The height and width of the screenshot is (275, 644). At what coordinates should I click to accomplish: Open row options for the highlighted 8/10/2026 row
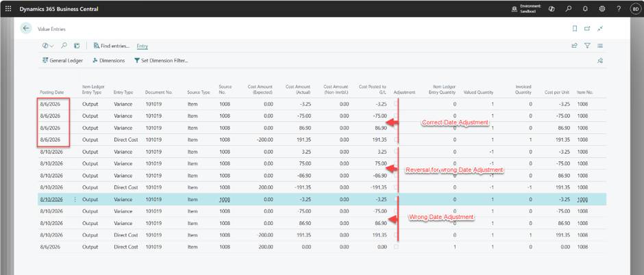point(75,200)
